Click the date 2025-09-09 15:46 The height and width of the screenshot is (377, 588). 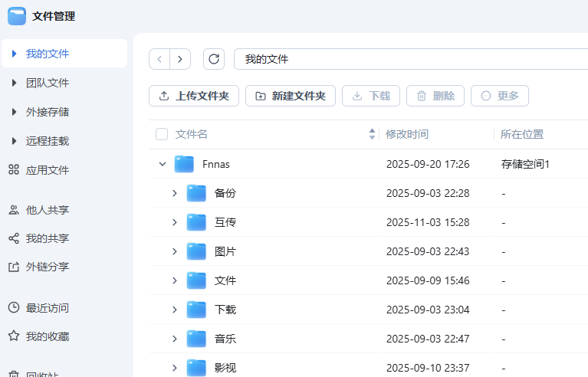428,280
